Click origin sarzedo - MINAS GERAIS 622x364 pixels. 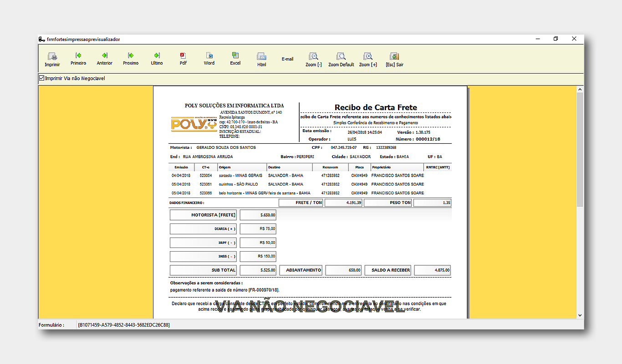click(240, 175)
